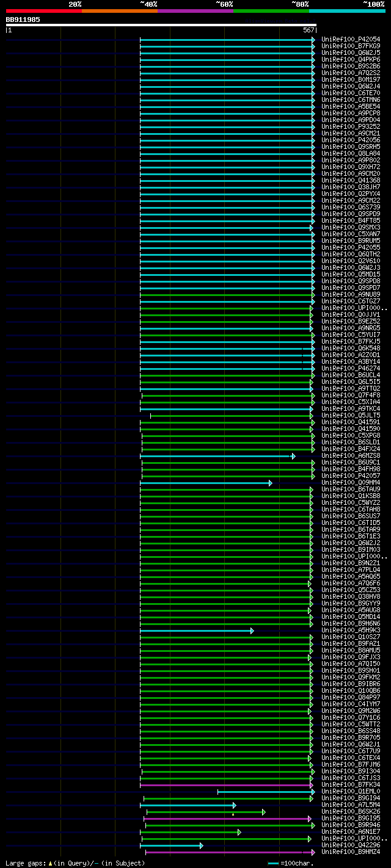Viewport: 391px width, 868px height.
Task: Click the orange ~40% identity legend swatch
Action: tap(120, 11)
